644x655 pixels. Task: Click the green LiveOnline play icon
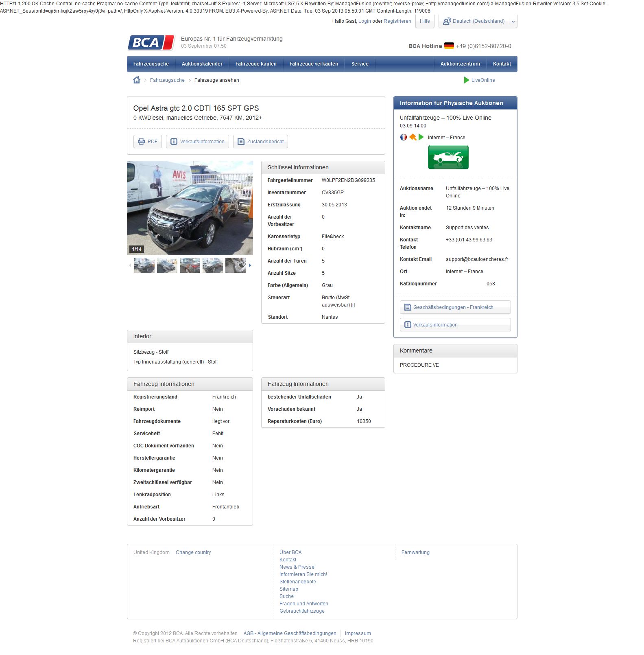tap(467, 80)
